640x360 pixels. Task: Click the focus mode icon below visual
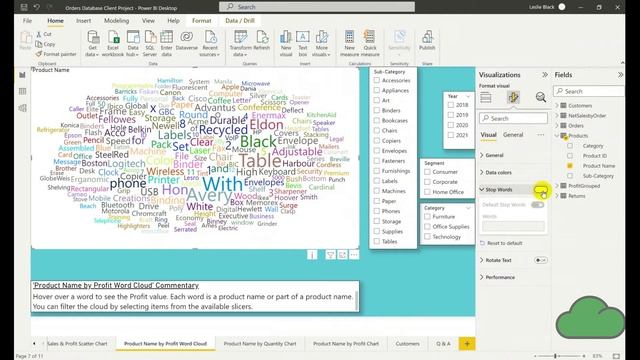tap(342, 255)
